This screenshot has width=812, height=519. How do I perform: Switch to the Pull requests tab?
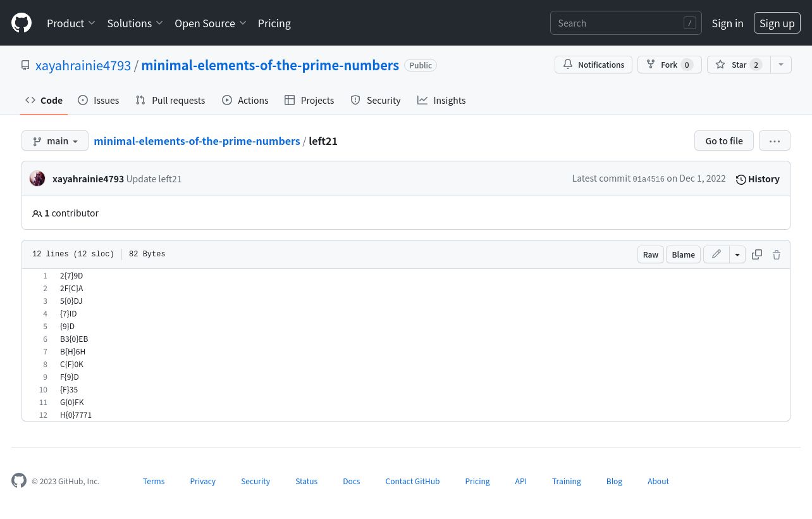(x=170, y=100)
